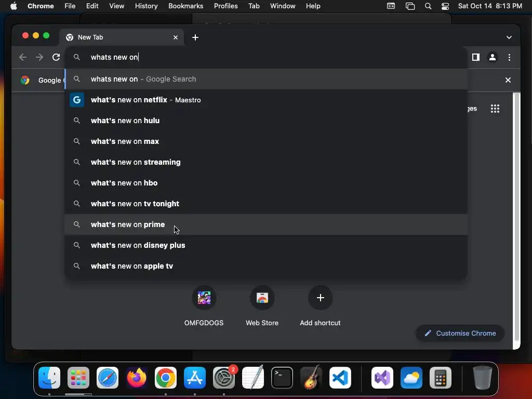Open Weather app from the Dock
This screenshot has width=532, height=399.
click(x=411, y=377)
